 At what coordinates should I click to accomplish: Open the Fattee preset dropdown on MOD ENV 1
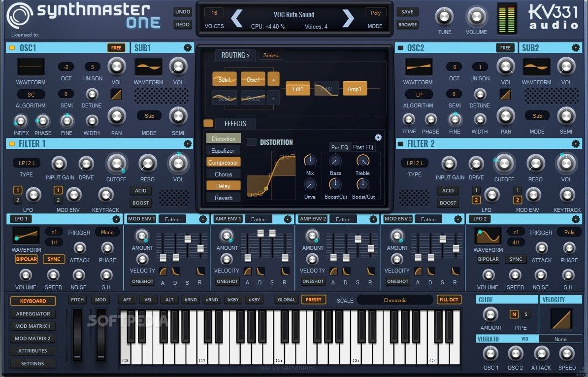click(173, 219)
